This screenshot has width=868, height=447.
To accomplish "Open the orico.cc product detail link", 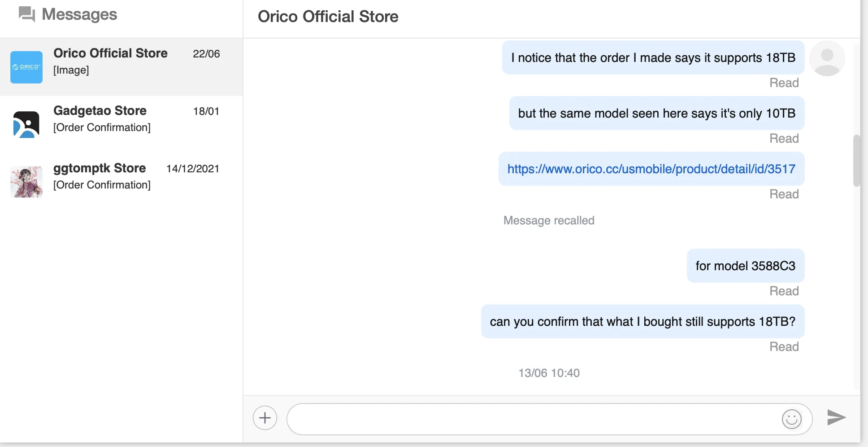I will pyautogui.click(x=651, y=169).
